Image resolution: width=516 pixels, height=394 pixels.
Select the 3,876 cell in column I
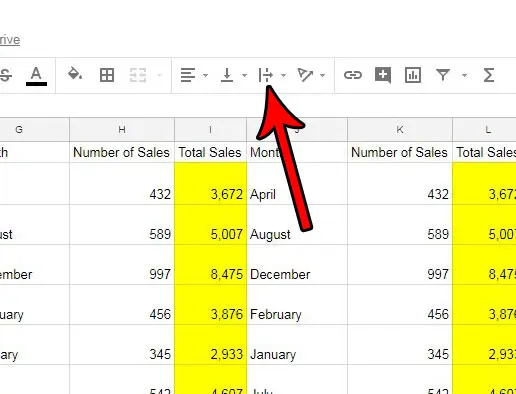[x=210, y=305]
